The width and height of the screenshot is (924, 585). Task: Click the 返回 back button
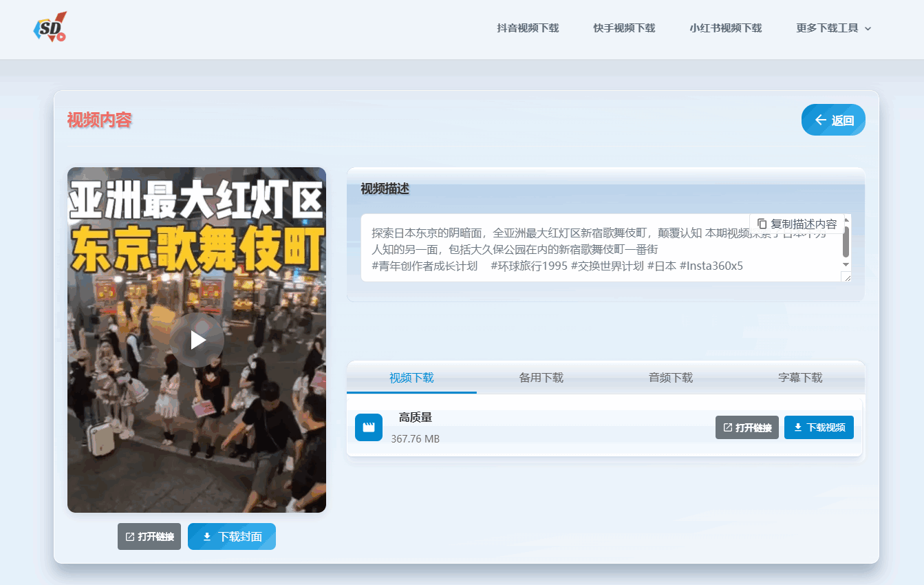pyautogui.click(x=833, y=120)
